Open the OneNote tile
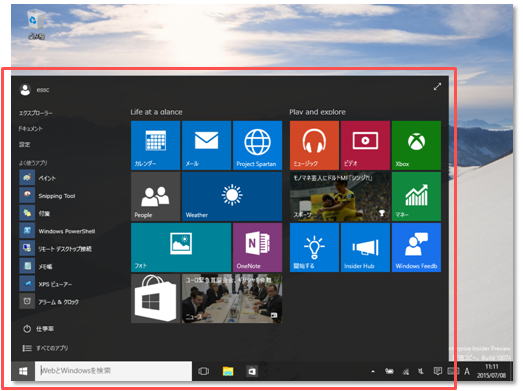Screen dimensions: 523x391 pos(257,248)
